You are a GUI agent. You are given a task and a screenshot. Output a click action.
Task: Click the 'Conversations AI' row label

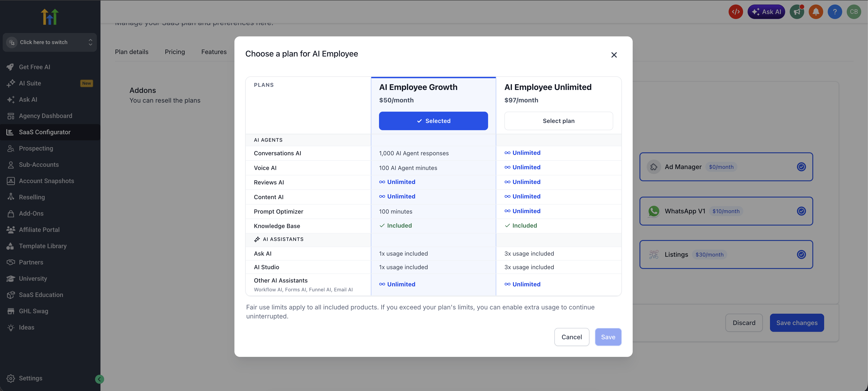[277, 153]
